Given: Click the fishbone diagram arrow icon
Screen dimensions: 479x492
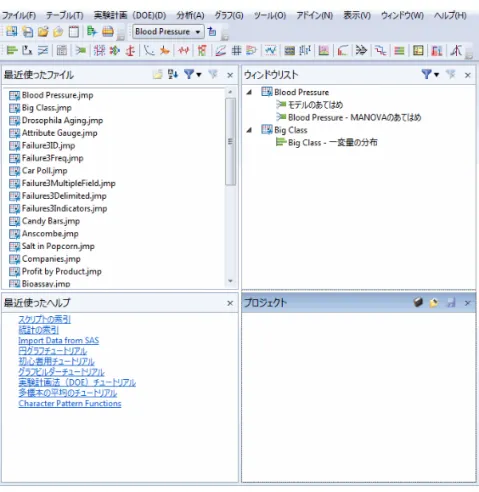Looking at the screenshot, I should coord(361,51).
